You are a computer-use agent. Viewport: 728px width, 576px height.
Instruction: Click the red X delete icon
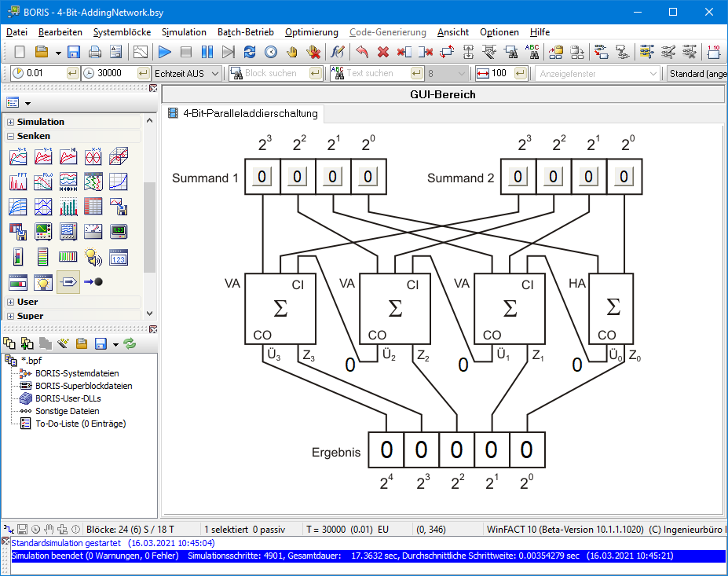383,52
